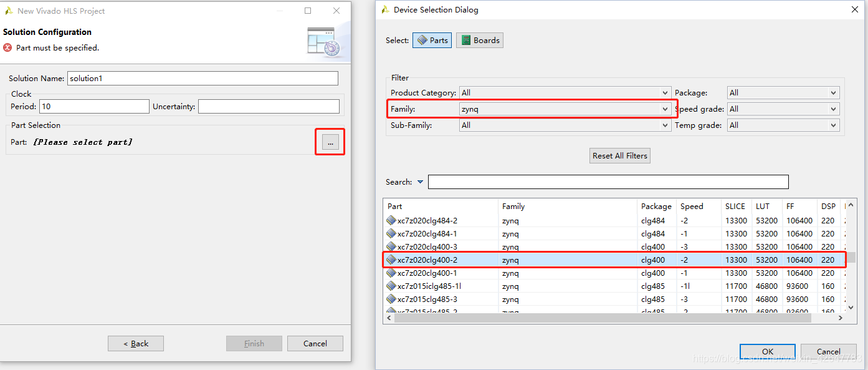Open Search options dropdown arrow
Viewport: 868px width, 370px height.
coord(420,182)
